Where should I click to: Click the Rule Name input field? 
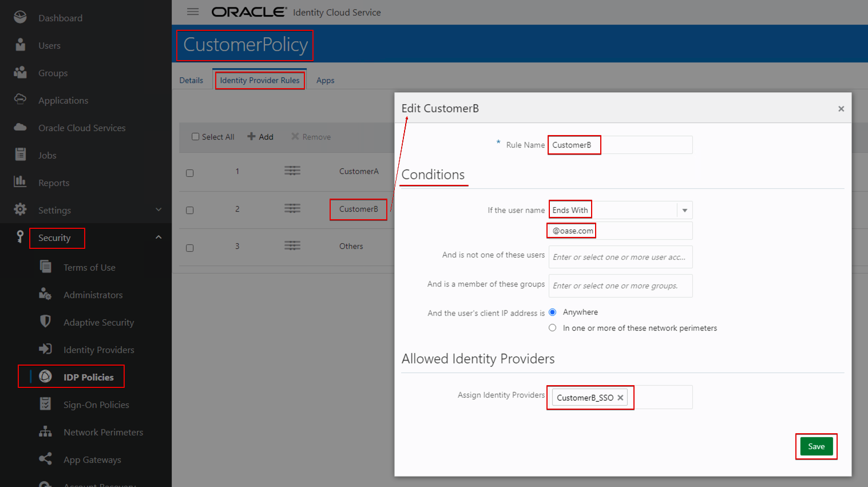point(620,145)
